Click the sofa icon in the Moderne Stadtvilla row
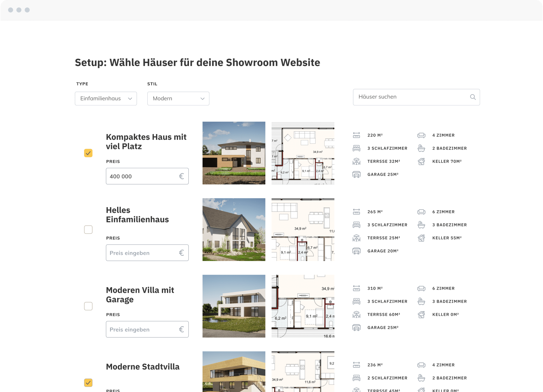543x392 pixels. tap(421, 365)
